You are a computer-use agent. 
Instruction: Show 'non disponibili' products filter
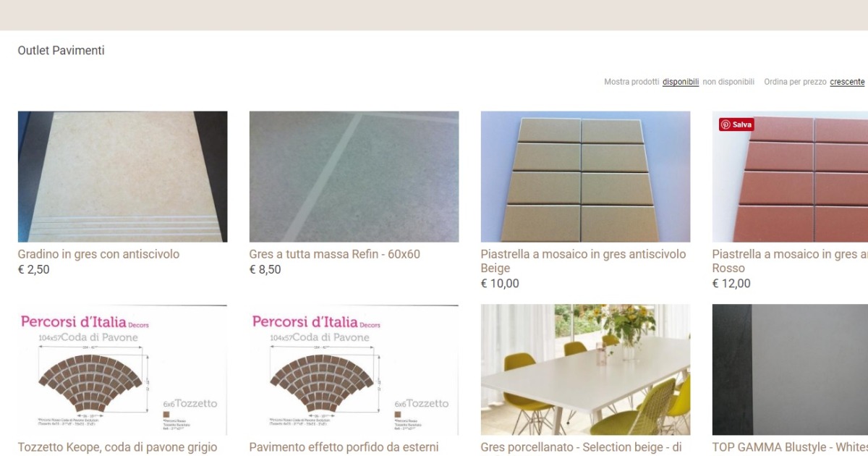pos(728,82)
